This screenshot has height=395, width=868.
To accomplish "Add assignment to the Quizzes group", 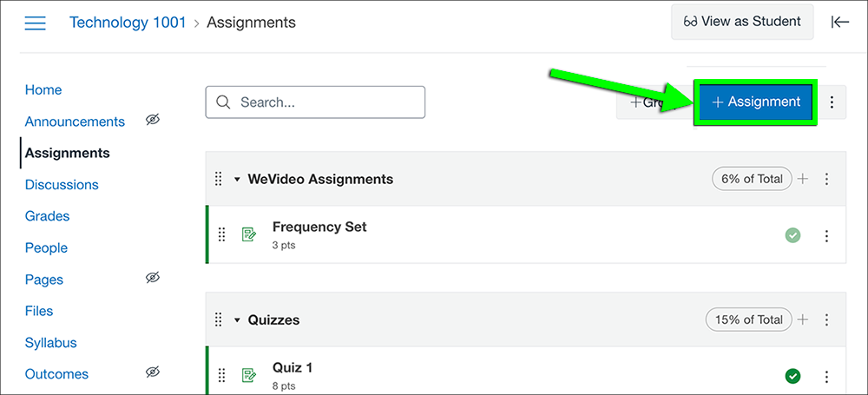I will 802,319.
